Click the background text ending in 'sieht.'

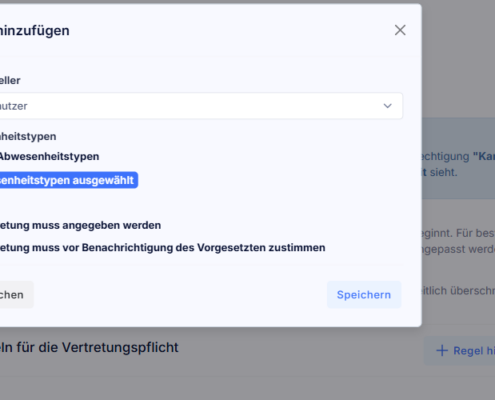(439, 172)
